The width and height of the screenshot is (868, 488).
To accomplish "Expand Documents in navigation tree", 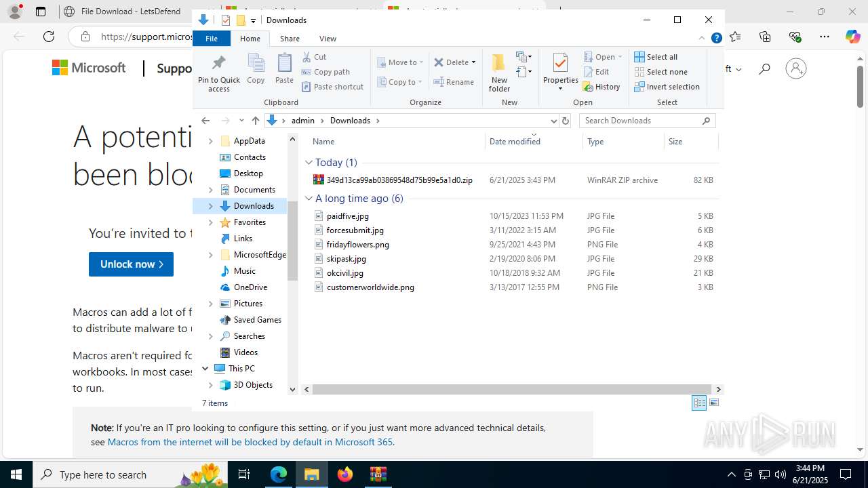I will (210, 190).
